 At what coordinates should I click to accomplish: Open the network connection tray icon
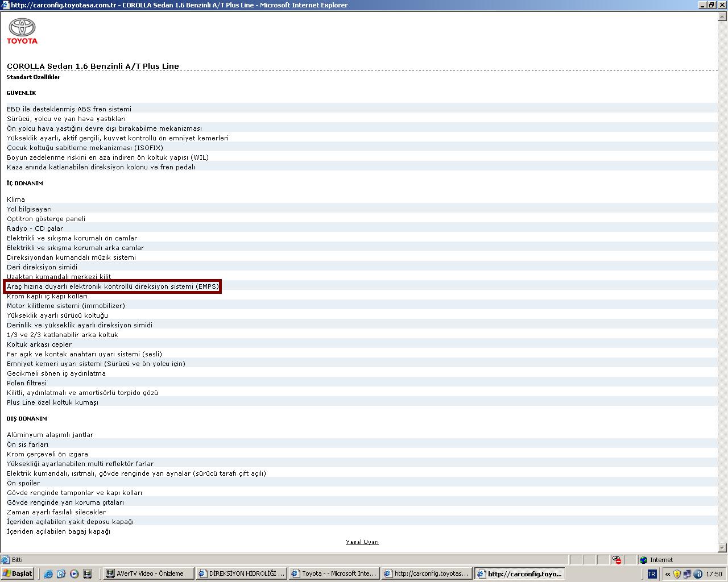point(687,574)
